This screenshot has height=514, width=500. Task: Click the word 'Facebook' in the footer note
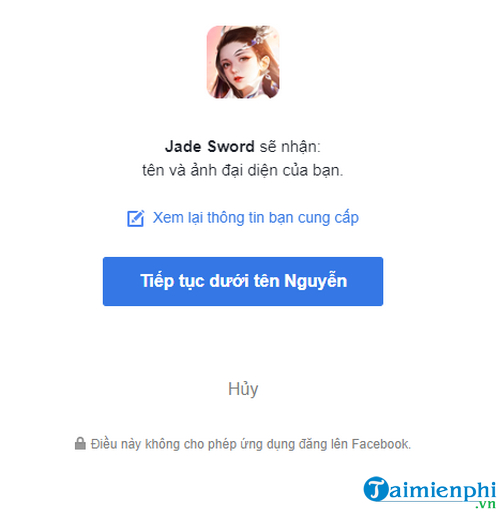point(381,444)
